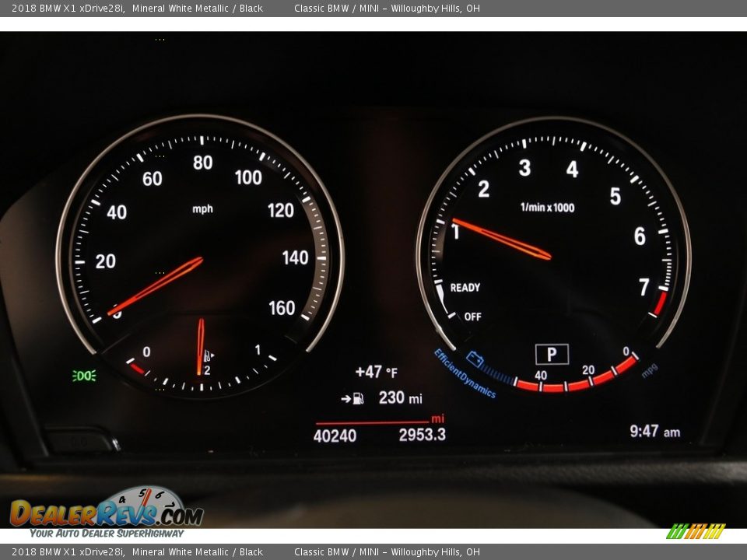Click the 5 mark on the tachometer
This screenshot has width=747, height=560.
(x=615, y=196)
